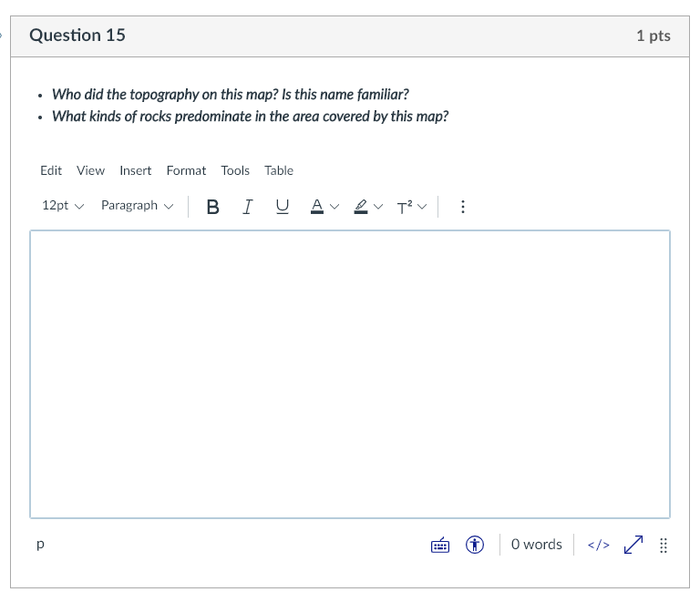Expand editor to fullscreen
Viewport: 700px width, 592px height.
[x=633, y=546]
